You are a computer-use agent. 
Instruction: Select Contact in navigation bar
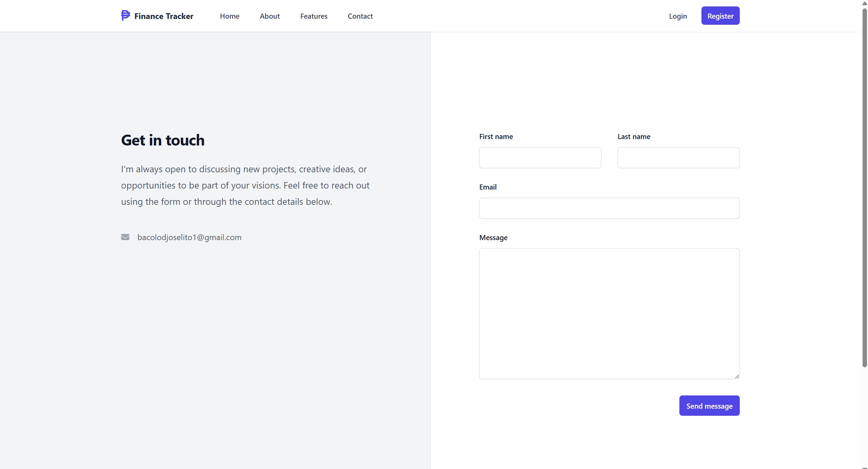tap(360, 16)
